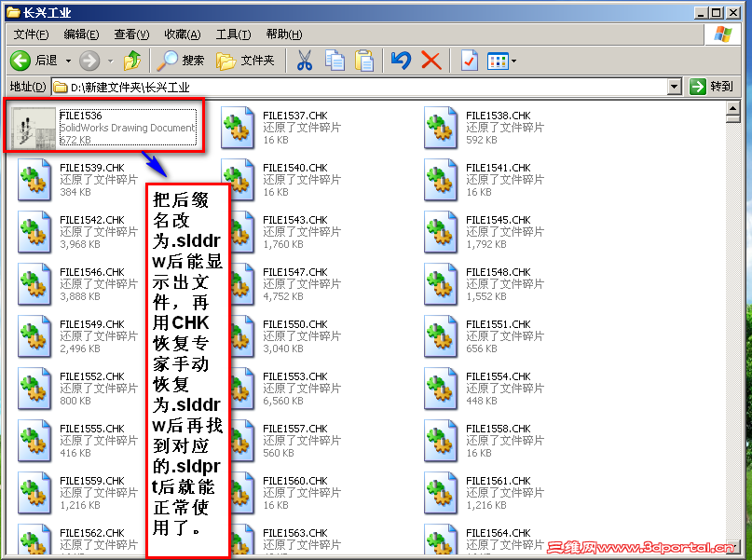This screenshot has width=752, height=560.
Task: Select the FILE1548.CHK file icon
Action: coord(440,284)
